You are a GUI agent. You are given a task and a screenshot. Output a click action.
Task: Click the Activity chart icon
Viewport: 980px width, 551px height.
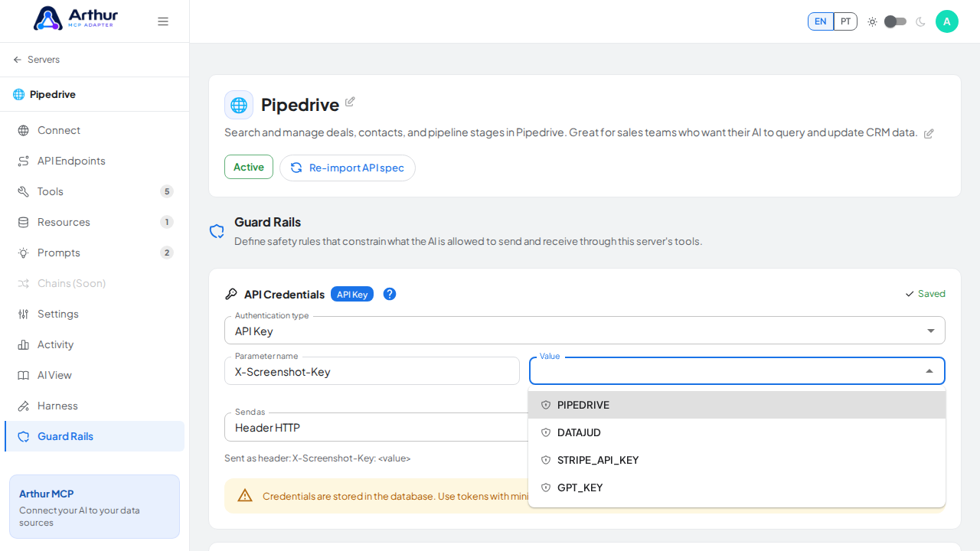pos(24,345)
